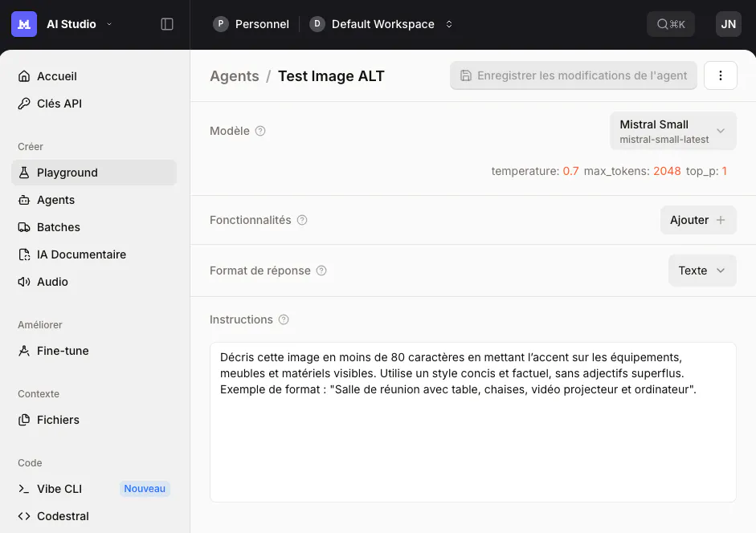The height and width of the screenshot is (533, 756).
Task: Open Vibe CLI marked Nouveau
Action: point(60,489)
